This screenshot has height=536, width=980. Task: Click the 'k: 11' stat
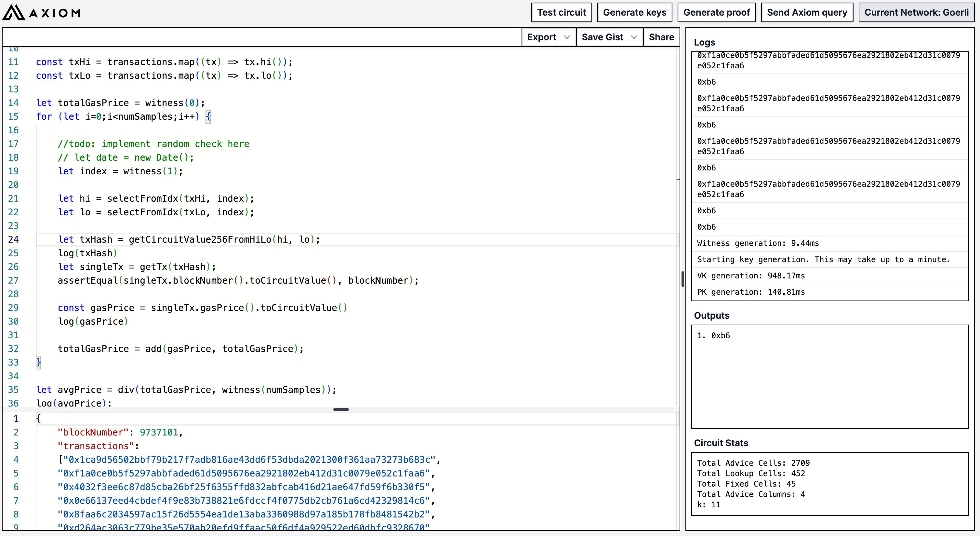[709, 505]
